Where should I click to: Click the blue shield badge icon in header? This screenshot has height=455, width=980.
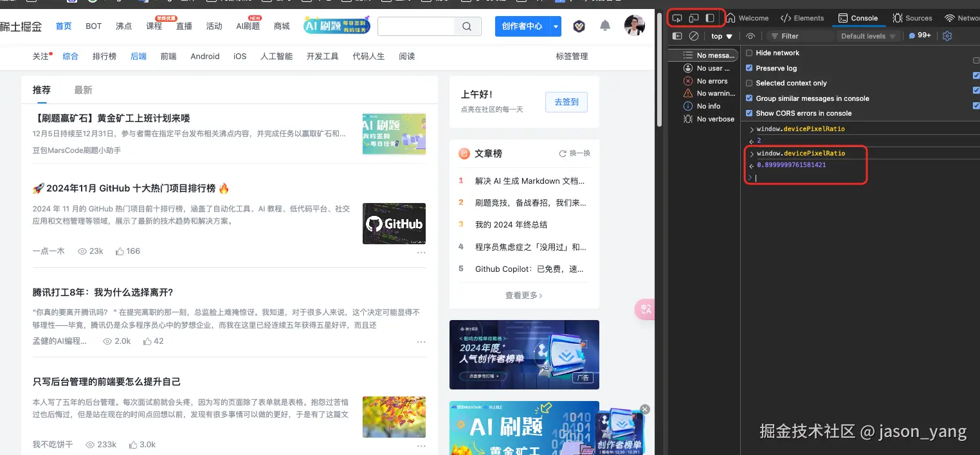(579, 26)
